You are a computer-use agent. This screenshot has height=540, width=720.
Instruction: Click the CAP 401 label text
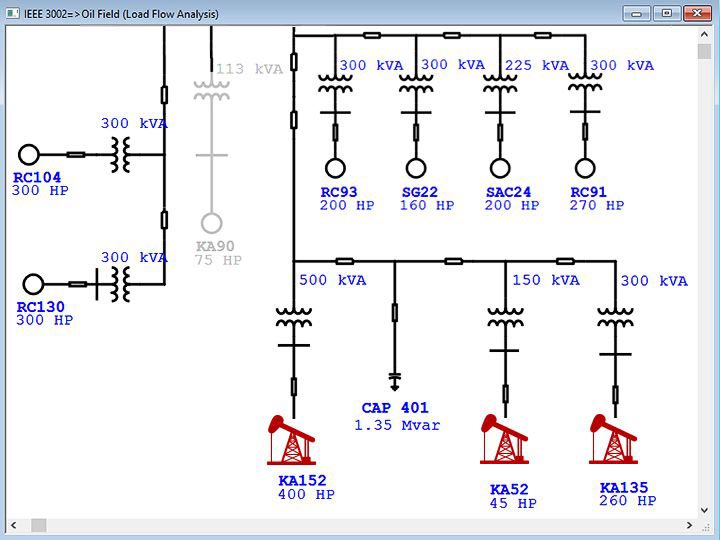click(395, 408)
